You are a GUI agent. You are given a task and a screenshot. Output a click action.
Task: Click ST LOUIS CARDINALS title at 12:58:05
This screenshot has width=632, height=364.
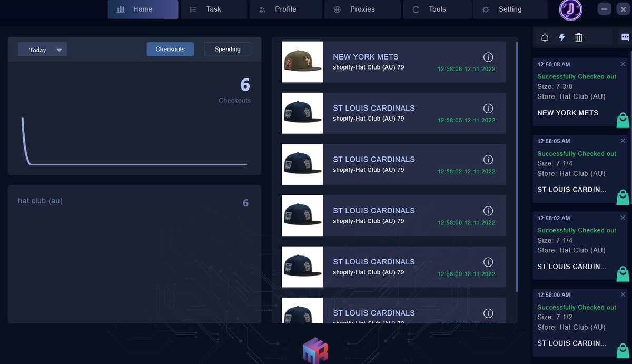(x=374, y=108)
